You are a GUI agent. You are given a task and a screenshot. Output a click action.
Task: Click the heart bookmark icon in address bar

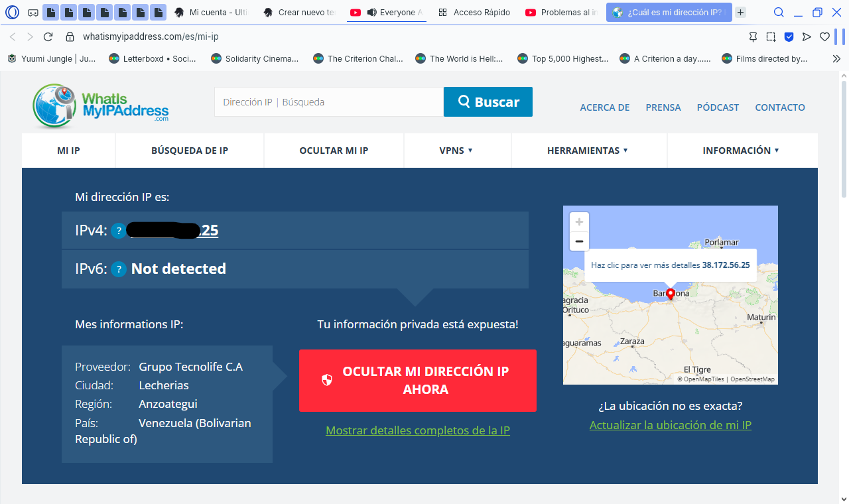coord(824,36)
